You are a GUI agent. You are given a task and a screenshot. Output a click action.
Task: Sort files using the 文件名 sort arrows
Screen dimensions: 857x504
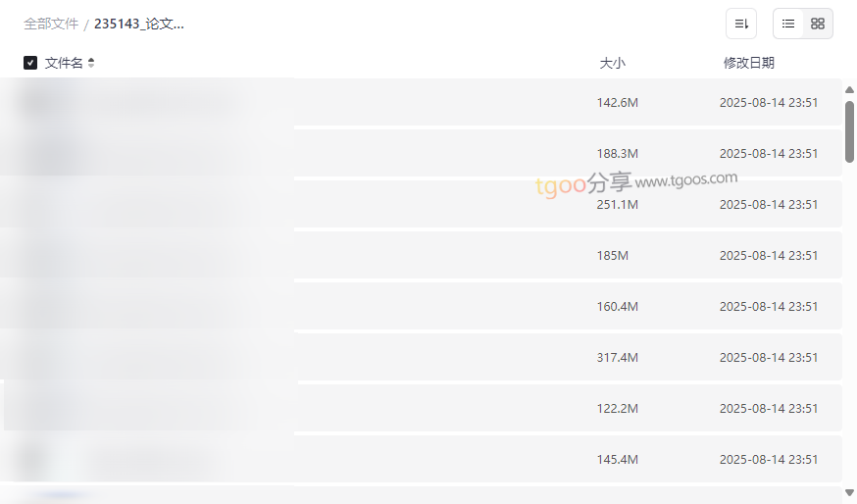[91, 63]
